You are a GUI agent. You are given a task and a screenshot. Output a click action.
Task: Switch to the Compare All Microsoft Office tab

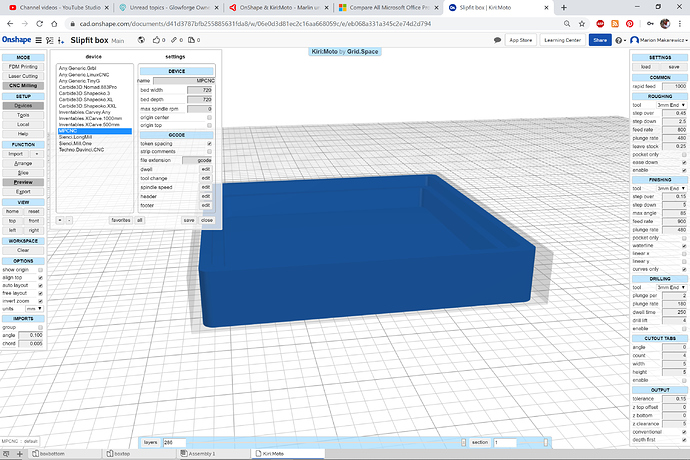tap(389, 7)
